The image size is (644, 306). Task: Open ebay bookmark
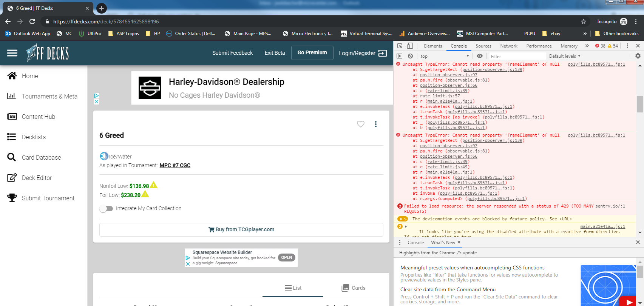click(x=551, y=34)
